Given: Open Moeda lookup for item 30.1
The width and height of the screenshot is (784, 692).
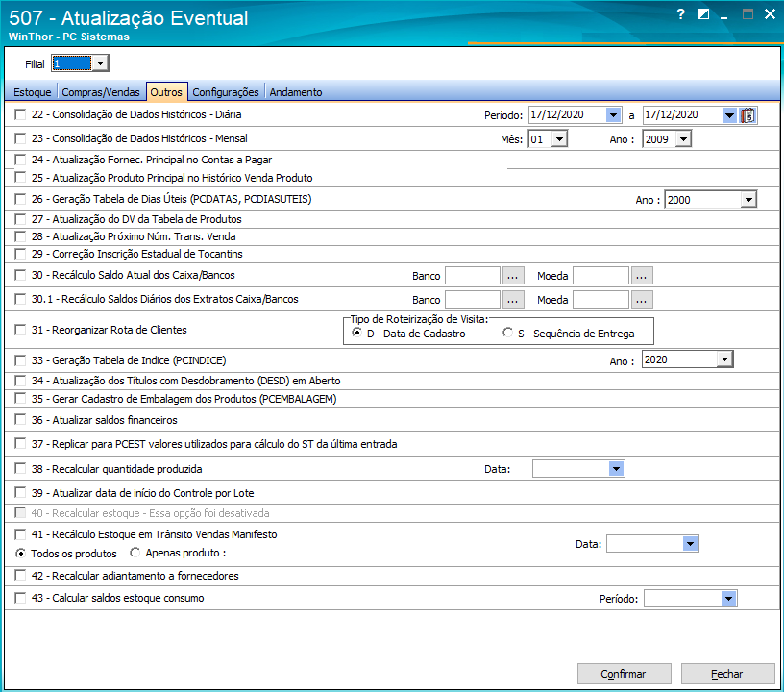Looking at the screenshot, I should point(642,300).
